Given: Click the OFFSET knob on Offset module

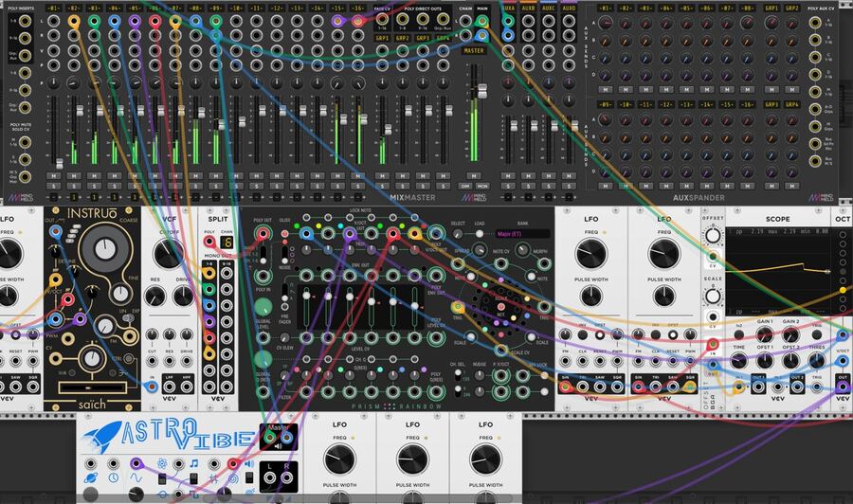Looking at the screenshot, I should (713, 237).
